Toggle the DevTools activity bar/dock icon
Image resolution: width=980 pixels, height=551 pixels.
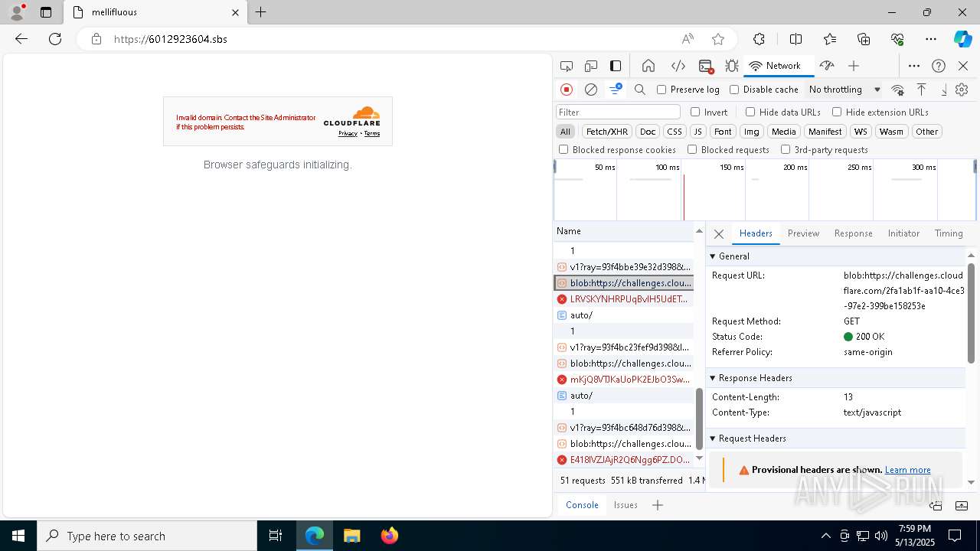[616, 66]
